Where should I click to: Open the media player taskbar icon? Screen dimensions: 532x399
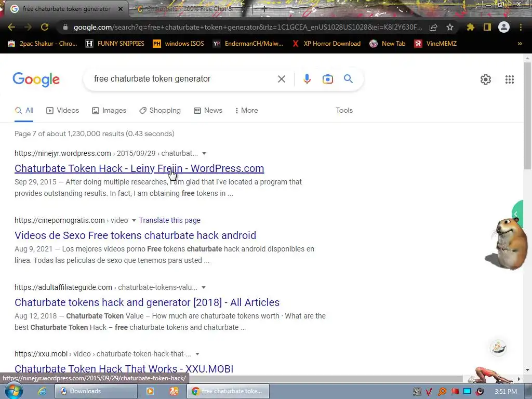point(150,391)
